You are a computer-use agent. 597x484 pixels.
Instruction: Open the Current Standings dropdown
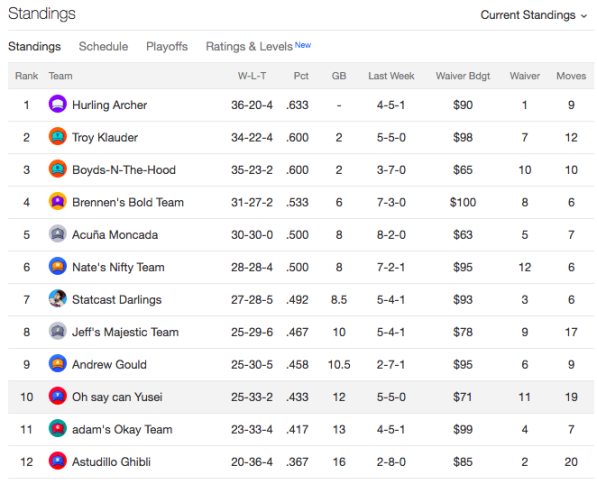pos(533,15)
